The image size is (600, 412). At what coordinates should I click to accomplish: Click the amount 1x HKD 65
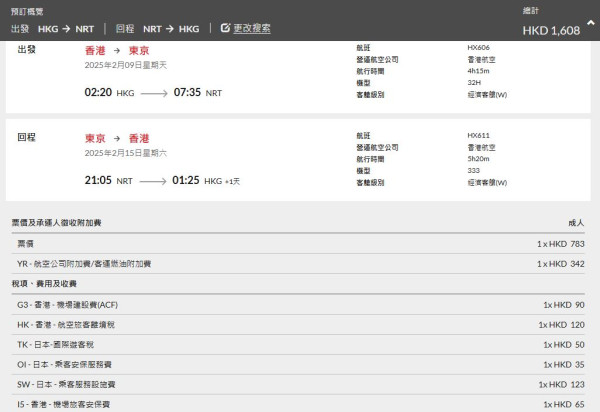tap(564, 404)
